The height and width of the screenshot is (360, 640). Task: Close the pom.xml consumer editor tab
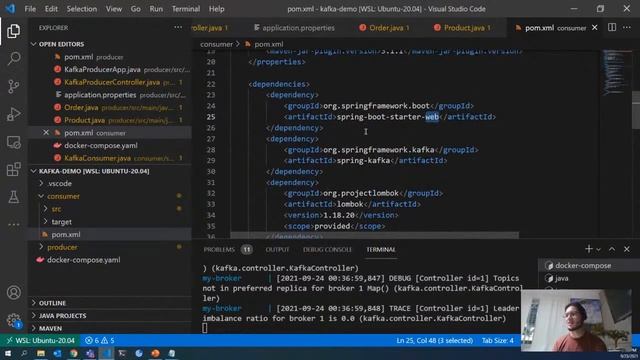pos(595,27)
